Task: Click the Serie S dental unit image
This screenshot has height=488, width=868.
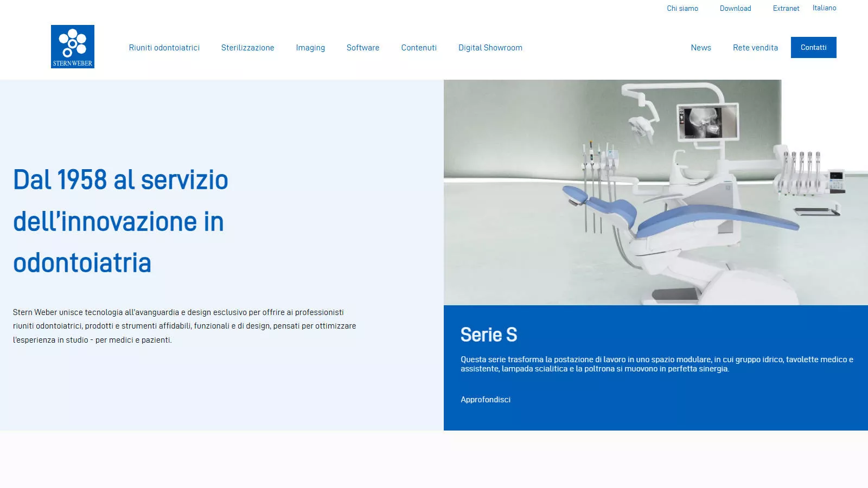Action: coord(656,192)
